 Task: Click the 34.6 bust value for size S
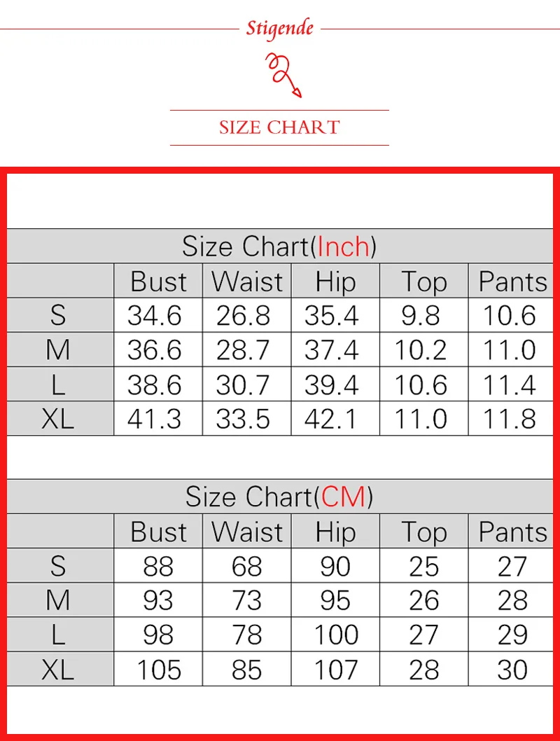155,315
